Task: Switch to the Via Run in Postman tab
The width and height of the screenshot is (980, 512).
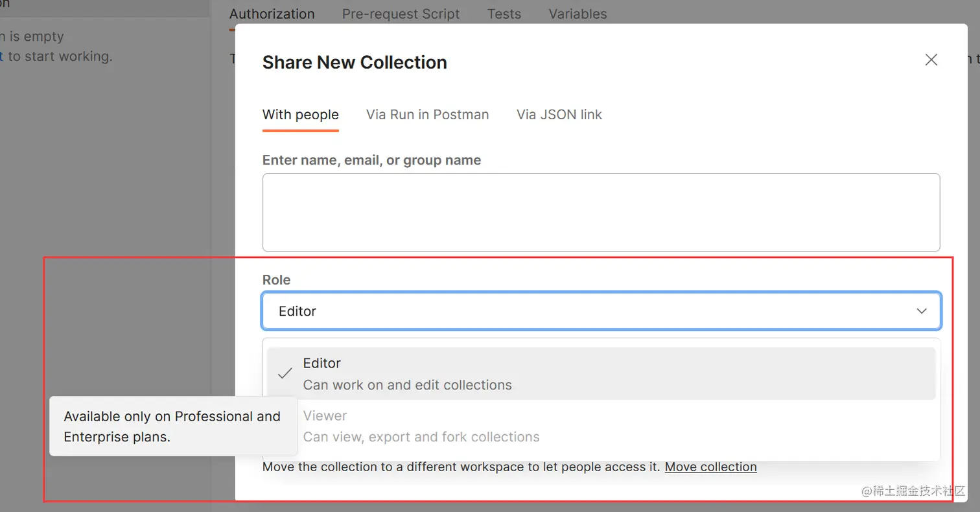Action: 427,115
